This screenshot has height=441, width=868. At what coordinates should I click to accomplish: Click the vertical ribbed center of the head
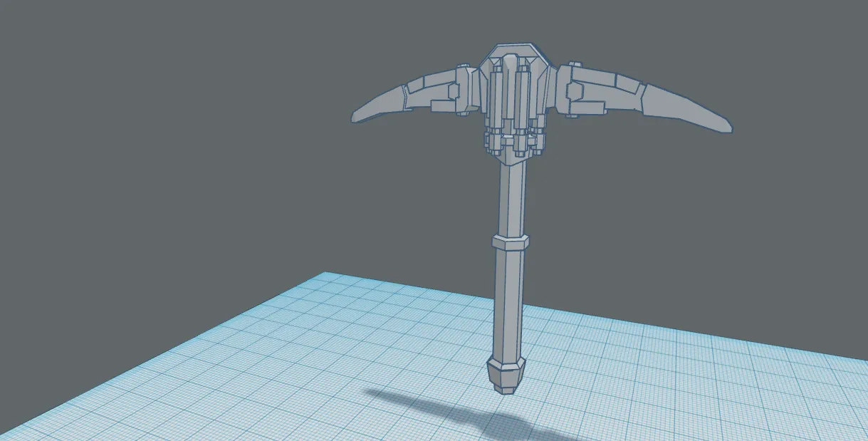(513, 93)
